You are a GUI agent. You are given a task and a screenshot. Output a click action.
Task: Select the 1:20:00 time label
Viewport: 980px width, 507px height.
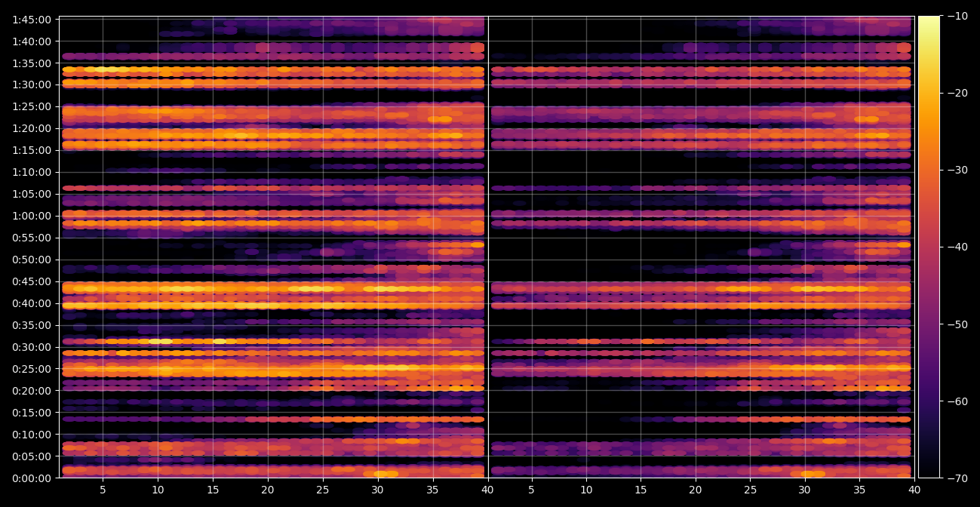[x=32, y=128]
